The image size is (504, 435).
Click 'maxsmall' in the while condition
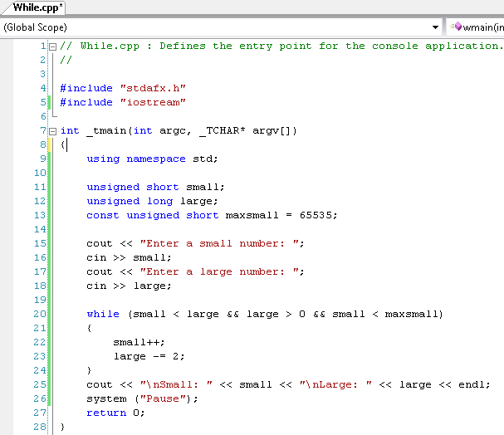411,314
